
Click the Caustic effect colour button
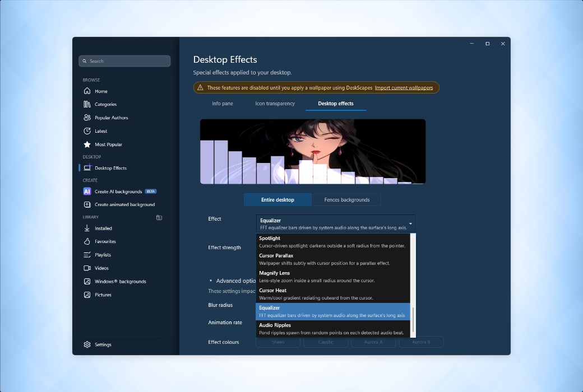326,342
